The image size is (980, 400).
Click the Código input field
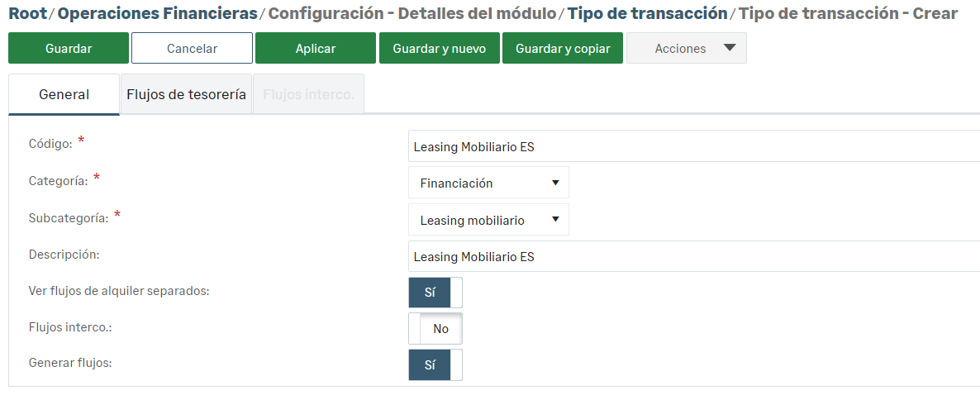[694, 147]
